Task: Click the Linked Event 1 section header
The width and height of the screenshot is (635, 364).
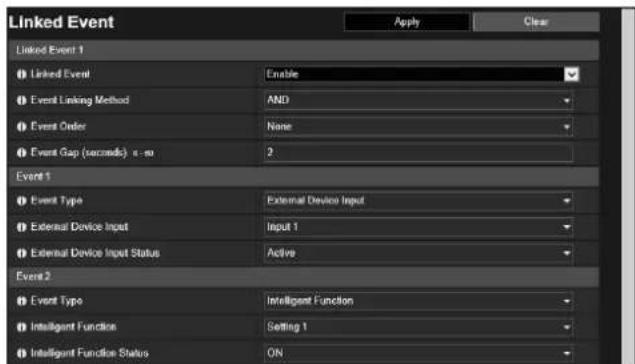Action: pos(303,50)
